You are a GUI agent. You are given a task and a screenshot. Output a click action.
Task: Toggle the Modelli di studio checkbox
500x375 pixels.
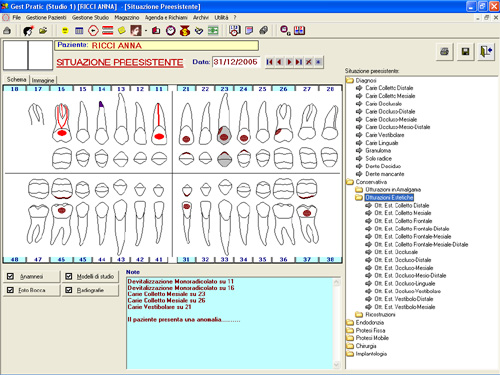tap(69, 276)
